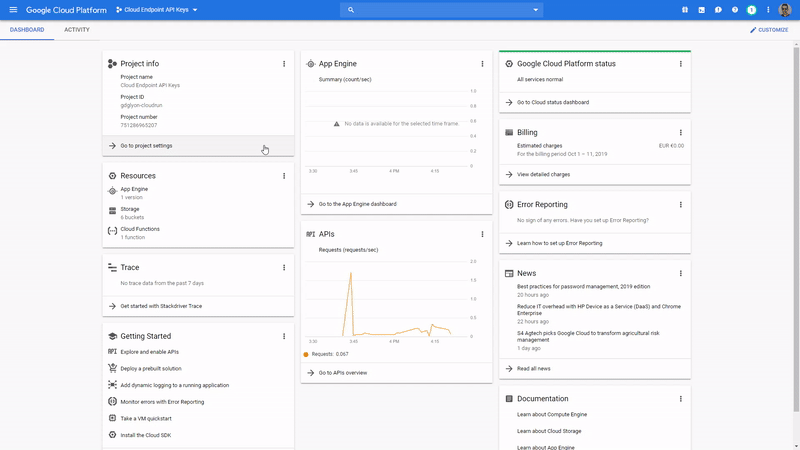Open the Help question mark icon

pyautogui.click(x=735, y=10)
